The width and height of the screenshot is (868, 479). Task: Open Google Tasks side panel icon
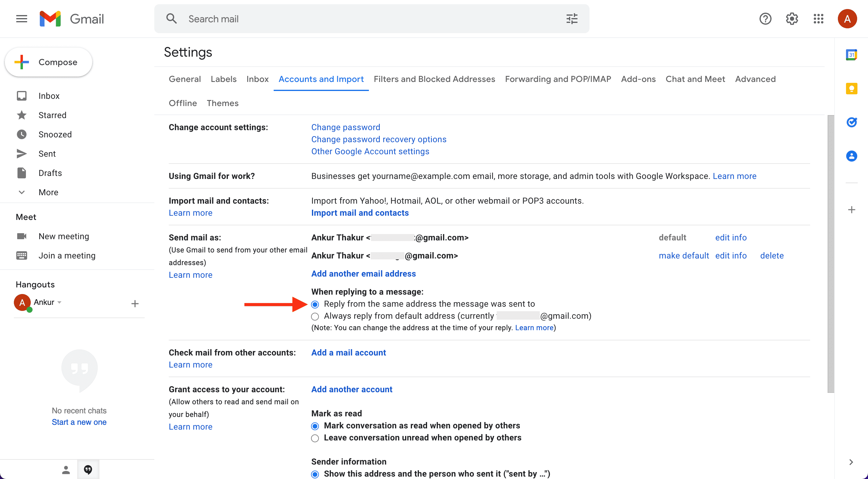(851, 122)
